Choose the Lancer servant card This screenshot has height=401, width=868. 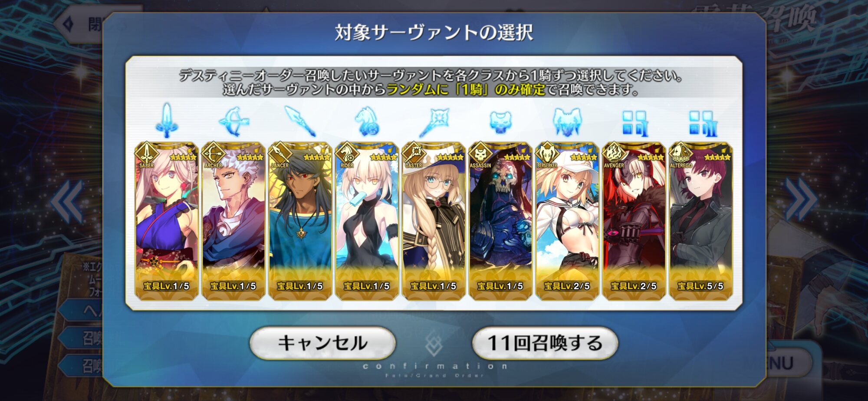[x=300, y=221]
